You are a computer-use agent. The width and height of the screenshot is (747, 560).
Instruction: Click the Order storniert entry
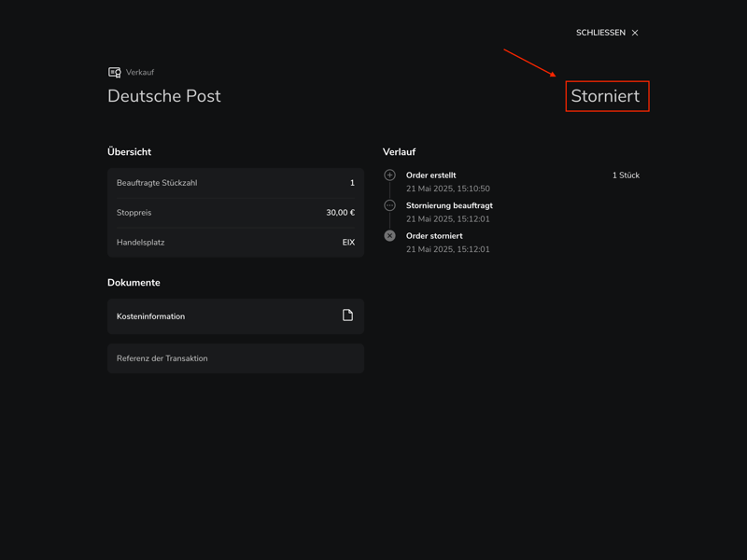click(x=434, y=236)
